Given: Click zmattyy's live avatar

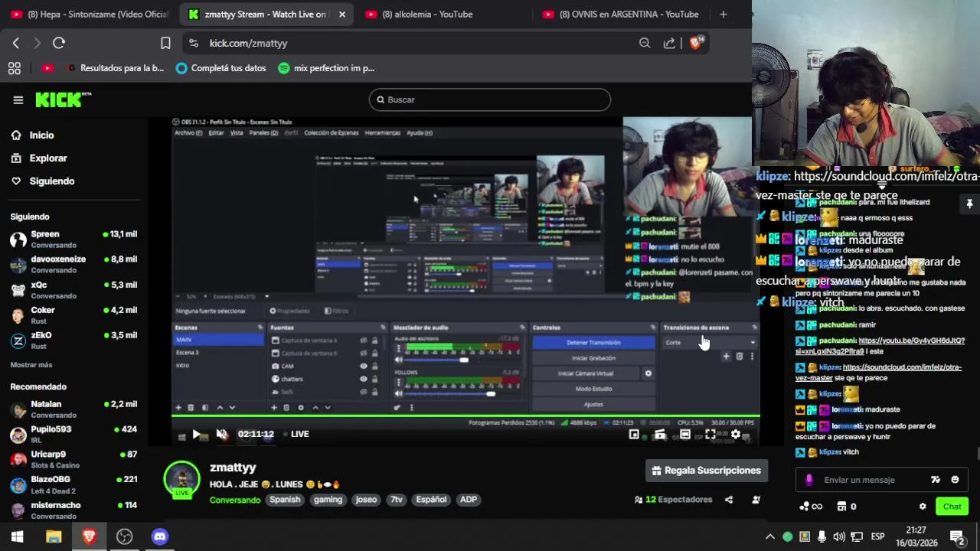Looking at the screenshot, I should [182, 480].
